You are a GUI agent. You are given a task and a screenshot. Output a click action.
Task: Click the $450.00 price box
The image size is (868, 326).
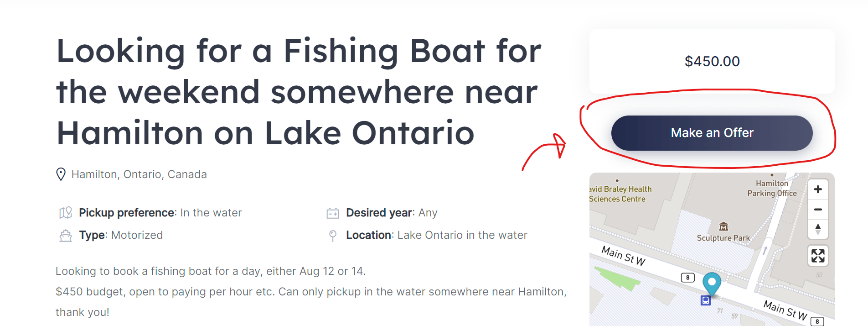(712, 61)
